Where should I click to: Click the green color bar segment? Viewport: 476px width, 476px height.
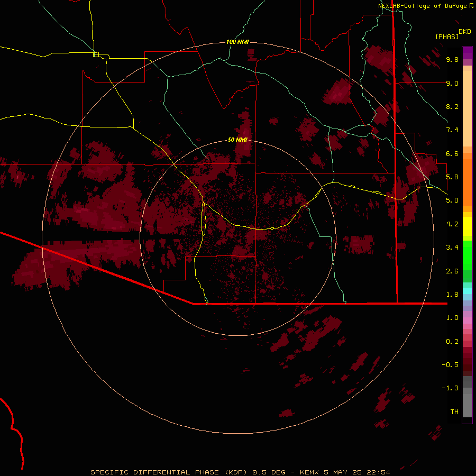467,255
